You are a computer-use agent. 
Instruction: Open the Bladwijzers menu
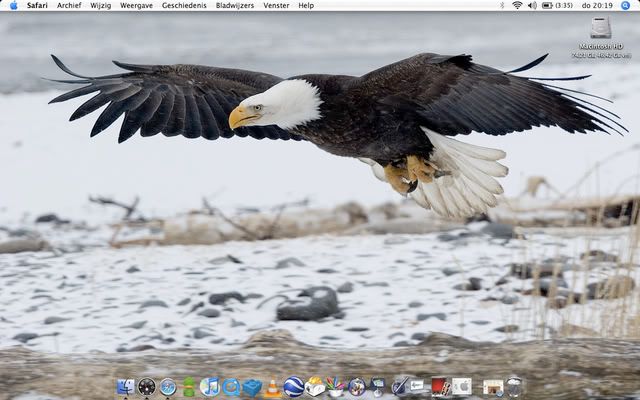(x=235, y=5)
